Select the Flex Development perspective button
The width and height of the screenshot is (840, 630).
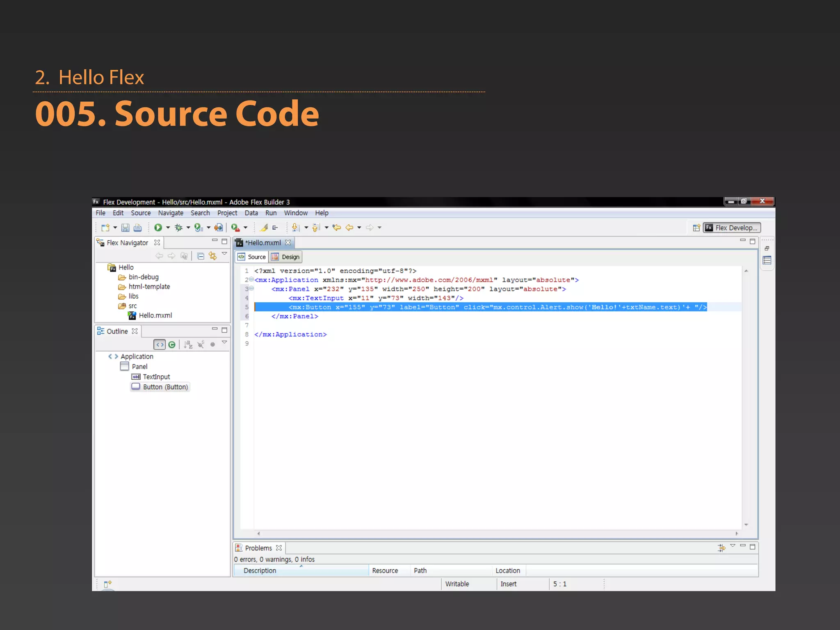732,228
